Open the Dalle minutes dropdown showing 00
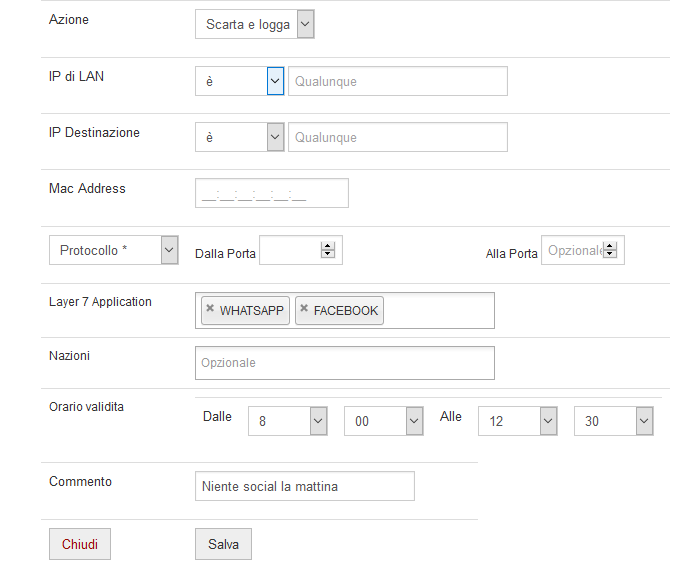Screen dimensions: 691x574 click(384, 421)
